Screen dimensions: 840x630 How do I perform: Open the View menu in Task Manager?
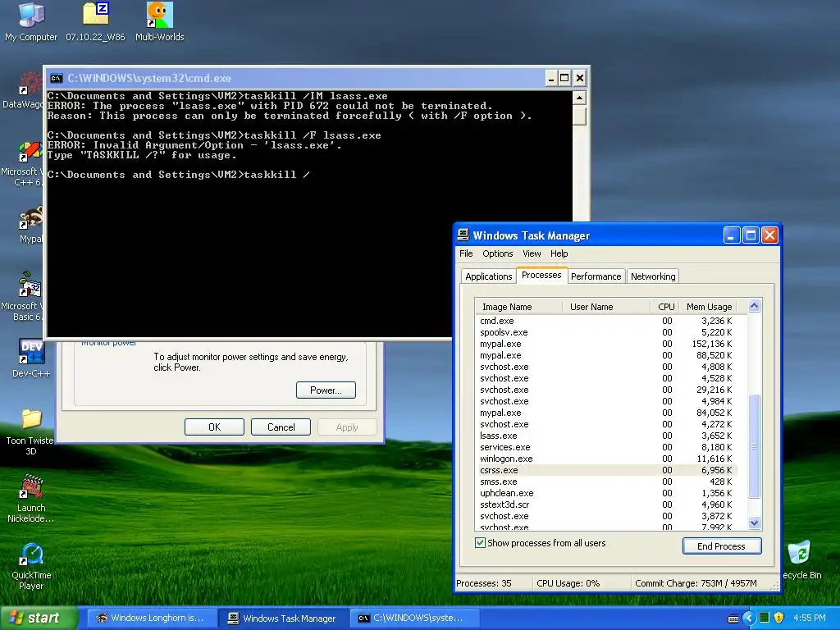pos(532,253)
